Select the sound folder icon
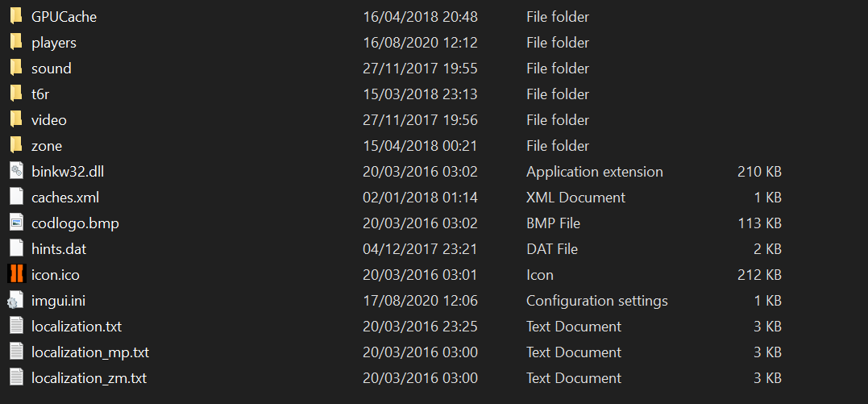868x404 pixels. pos(17,69)
